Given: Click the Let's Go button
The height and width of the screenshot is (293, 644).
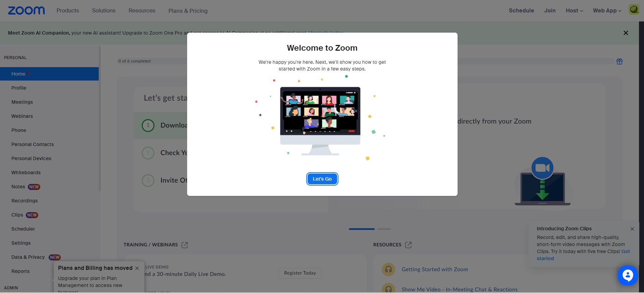Looking at the screenshot, I should pyautogui.click(x=322, y=179).
